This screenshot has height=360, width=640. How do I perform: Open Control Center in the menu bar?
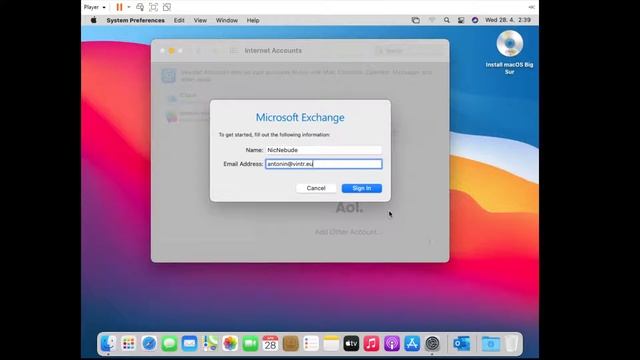[461, 20]
